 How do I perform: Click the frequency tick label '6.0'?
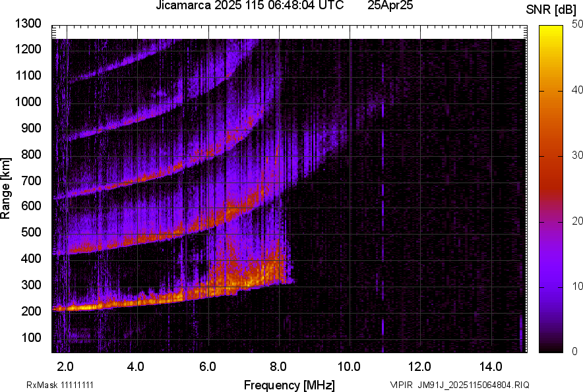(208, 367)
